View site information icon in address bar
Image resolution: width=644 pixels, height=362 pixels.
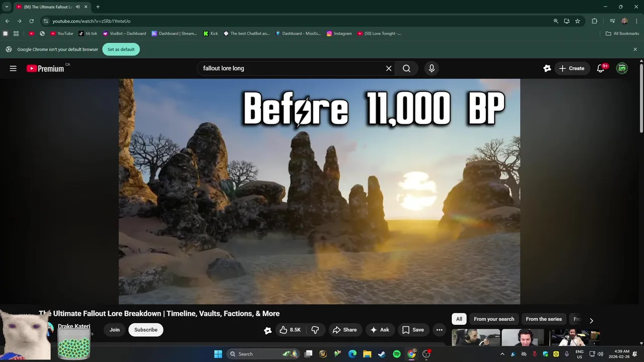[x=46, y=21]
